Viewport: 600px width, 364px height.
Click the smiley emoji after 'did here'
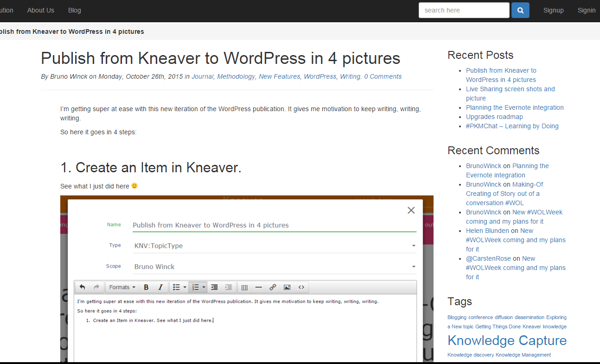click(x=134, y=186)
